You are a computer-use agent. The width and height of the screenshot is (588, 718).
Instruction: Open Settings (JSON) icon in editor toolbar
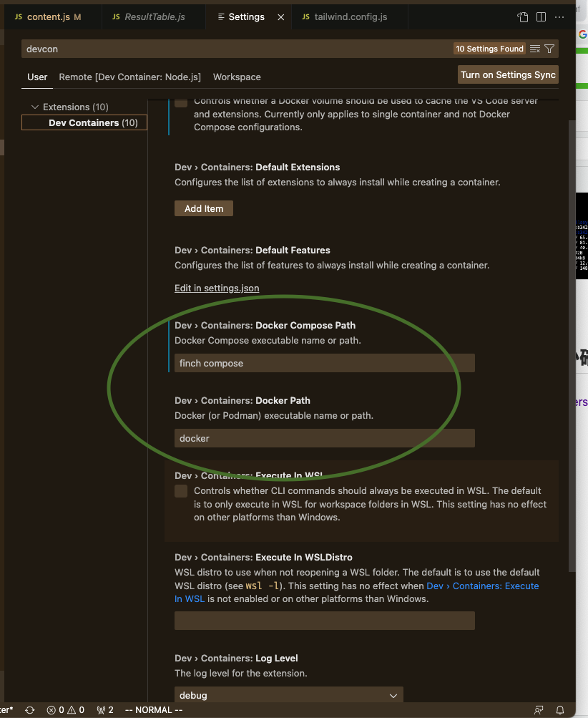(523, 17)
